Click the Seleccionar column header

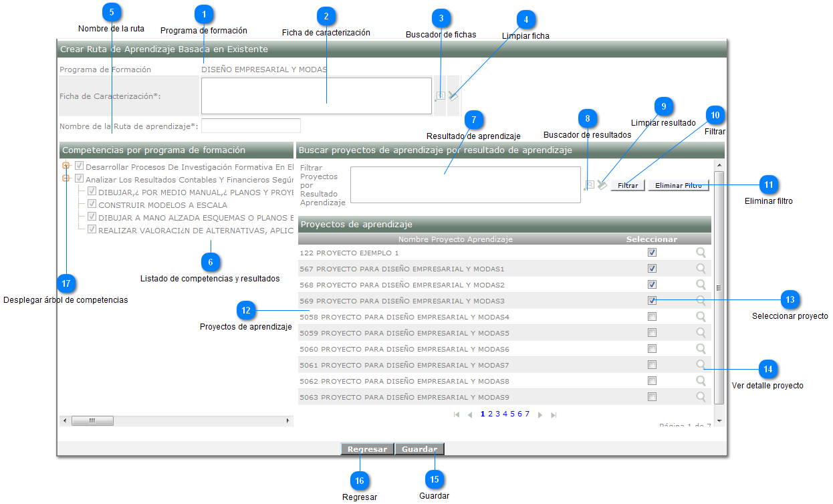[652, 239]
